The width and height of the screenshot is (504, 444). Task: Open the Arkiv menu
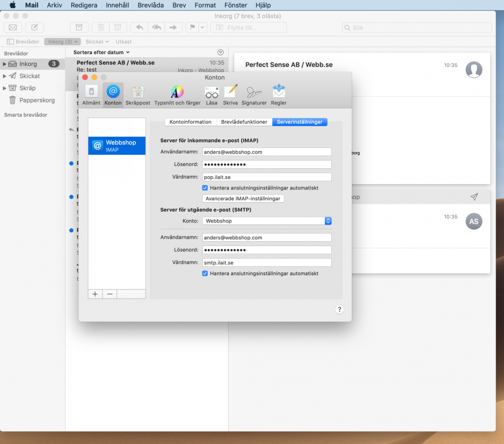[54, 5]
